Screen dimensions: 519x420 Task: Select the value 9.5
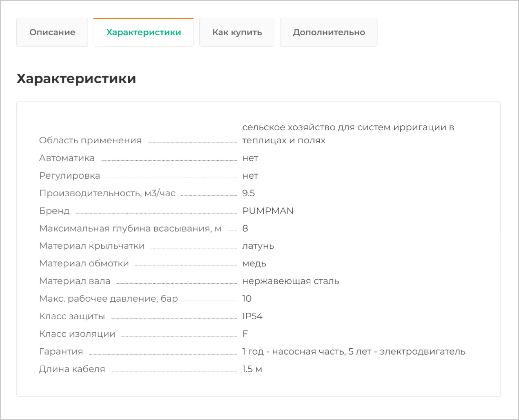click(248, 193)
